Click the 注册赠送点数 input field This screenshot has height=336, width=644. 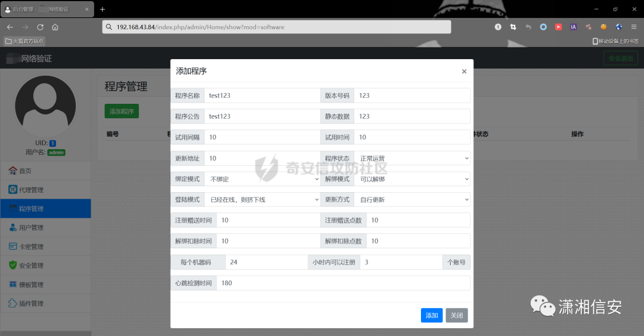[x=418, y=220]
